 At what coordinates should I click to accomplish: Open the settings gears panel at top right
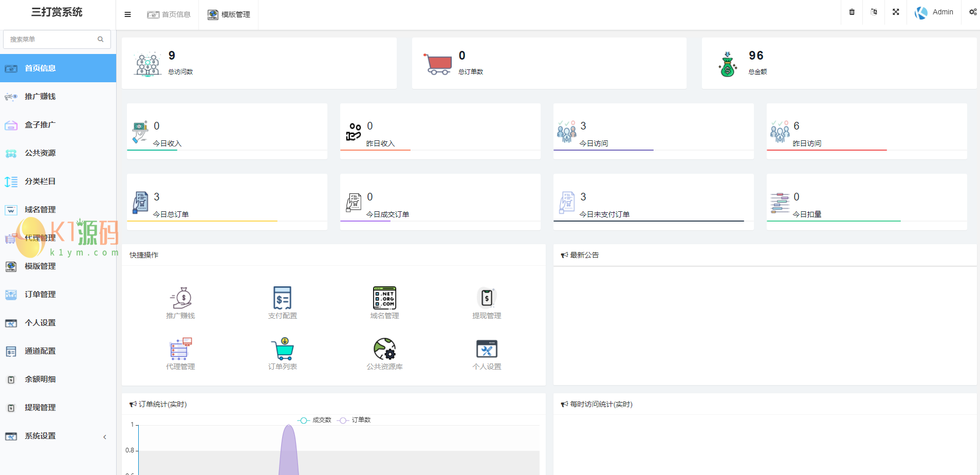click(x=972, y=12)
